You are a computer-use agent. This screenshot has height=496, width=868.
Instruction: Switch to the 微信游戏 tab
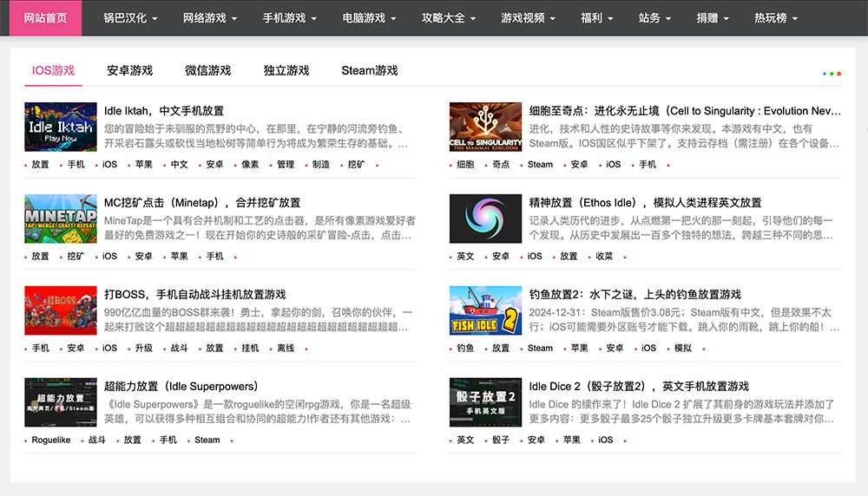[x=207, y=70]
